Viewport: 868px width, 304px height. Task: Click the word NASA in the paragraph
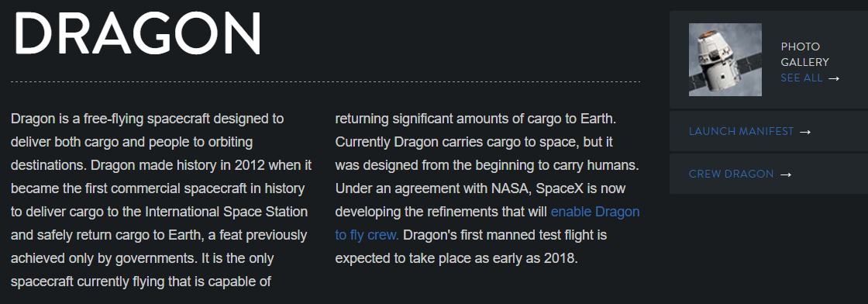point(511,188)
